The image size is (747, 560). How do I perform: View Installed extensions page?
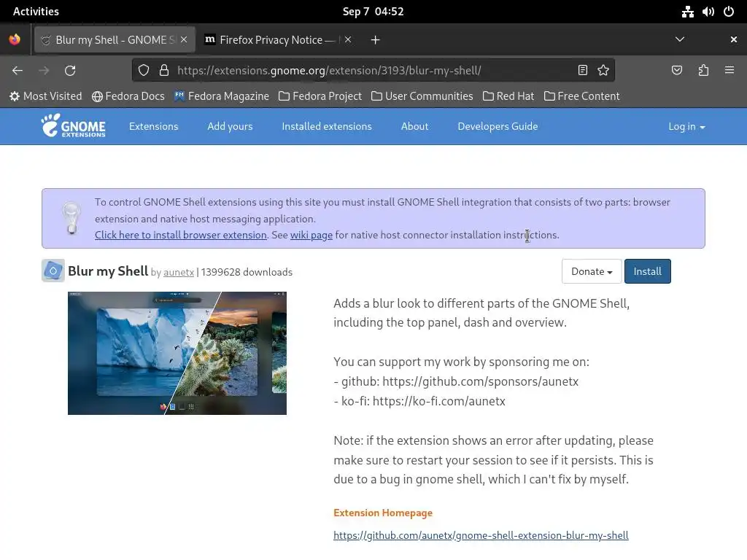pos(327,126)
